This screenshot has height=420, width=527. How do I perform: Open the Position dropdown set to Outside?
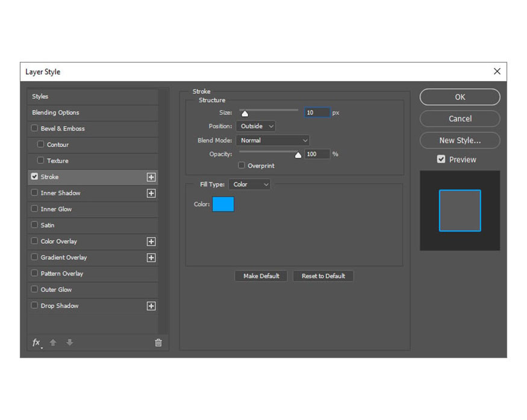(256, 126)
